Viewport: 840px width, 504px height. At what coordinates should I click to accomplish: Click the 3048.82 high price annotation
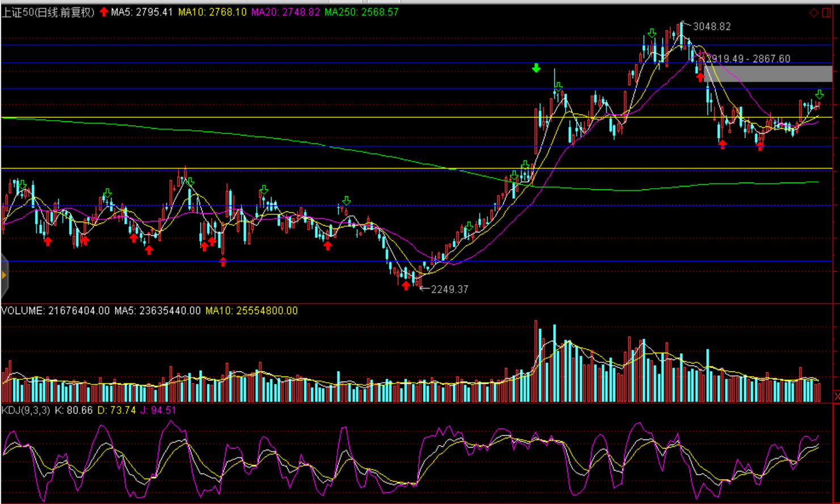pyautogui.click(x=711, y=27)
